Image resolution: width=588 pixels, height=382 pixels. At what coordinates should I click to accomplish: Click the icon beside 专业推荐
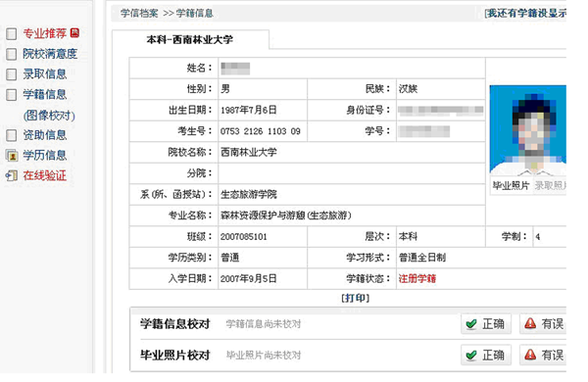pos(11,33)
